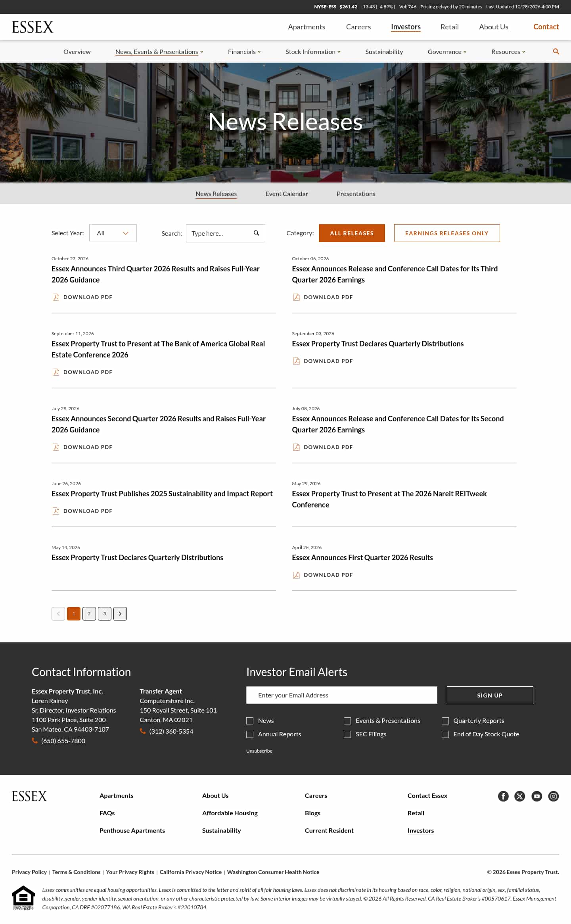Go to page 2 of results
The height and width of the screenshot is (924, 571).
[x=89, y=614]
